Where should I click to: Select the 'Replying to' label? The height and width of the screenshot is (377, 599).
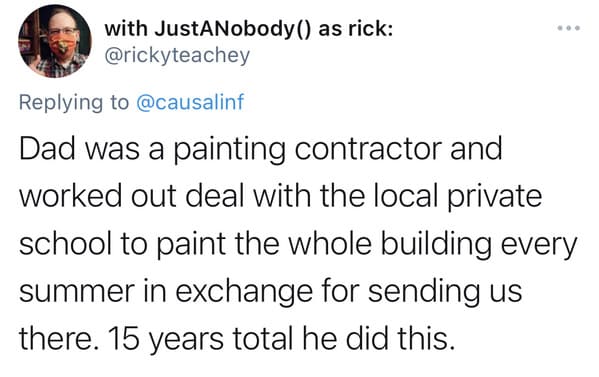click(74, 103)
